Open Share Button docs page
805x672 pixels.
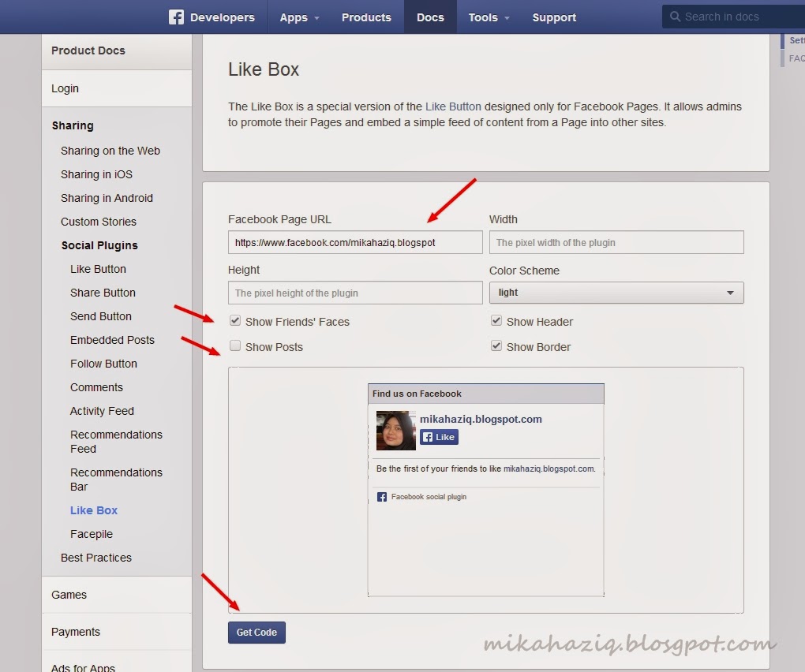[103, 293]
